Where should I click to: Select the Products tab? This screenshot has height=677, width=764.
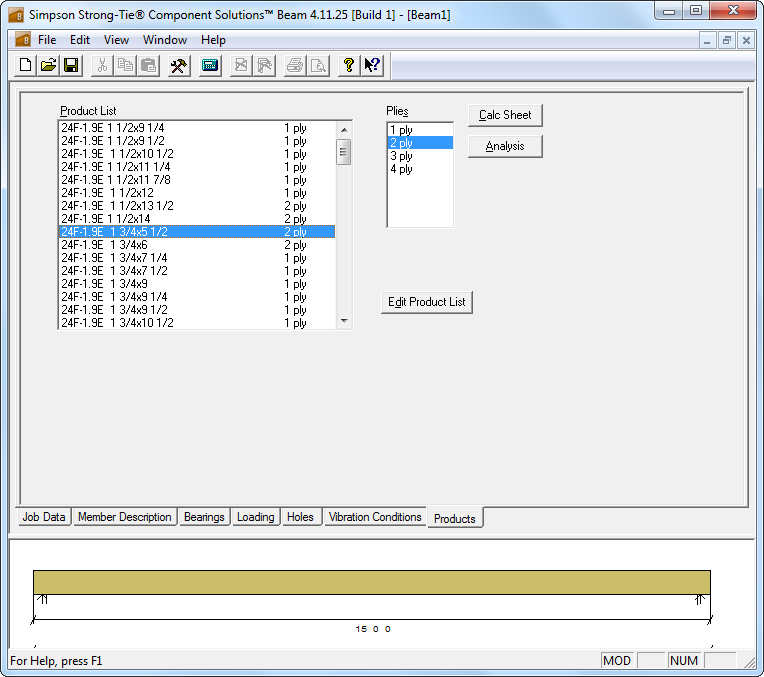(455, 518)
